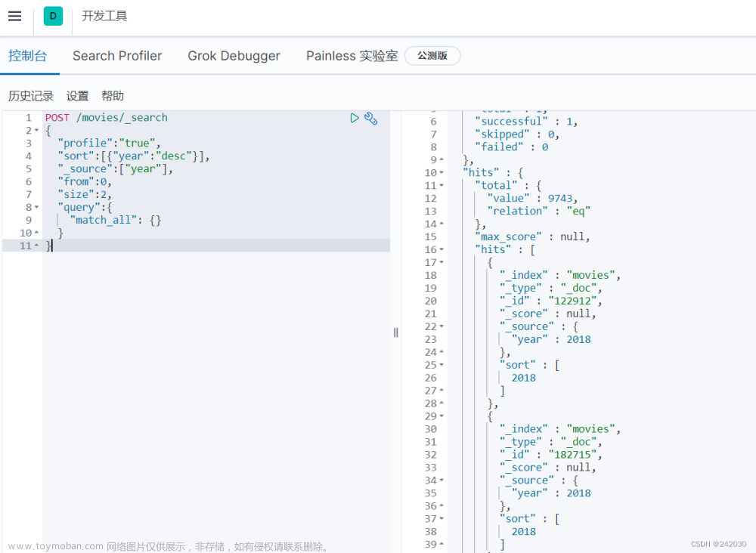Viewport: 756px width, 553px height.
Task: Open 设置 settings
Action: [78, 96]
